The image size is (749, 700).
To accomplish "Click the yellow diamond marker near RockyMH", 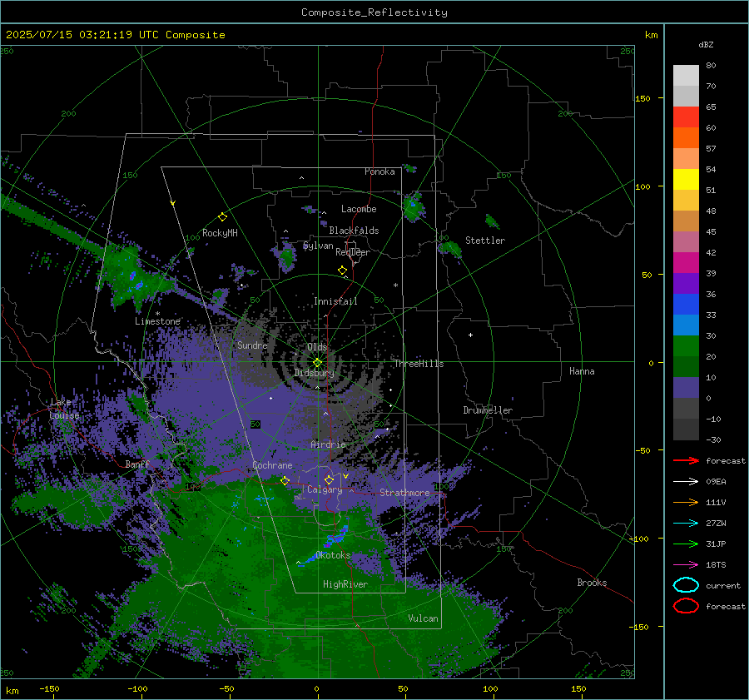I will (x=222, y=217).
